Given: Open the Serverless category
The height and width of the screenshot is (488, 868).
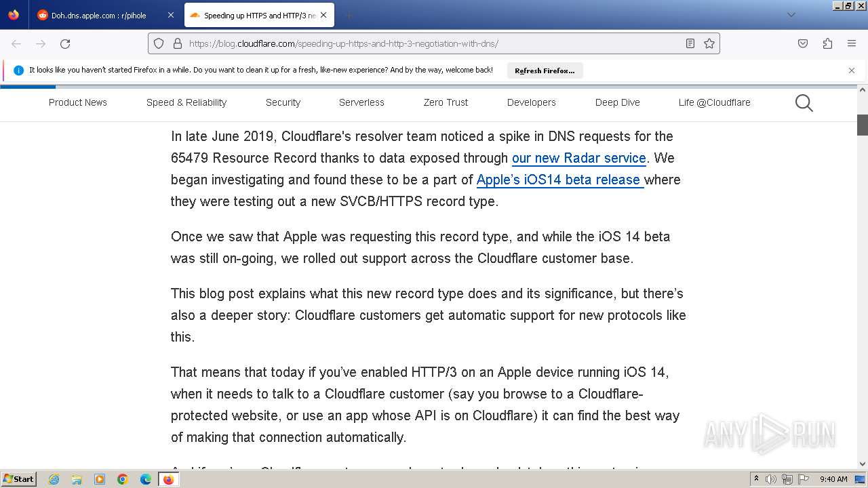Looking at the screenshot, I should (x=361, y=102).
